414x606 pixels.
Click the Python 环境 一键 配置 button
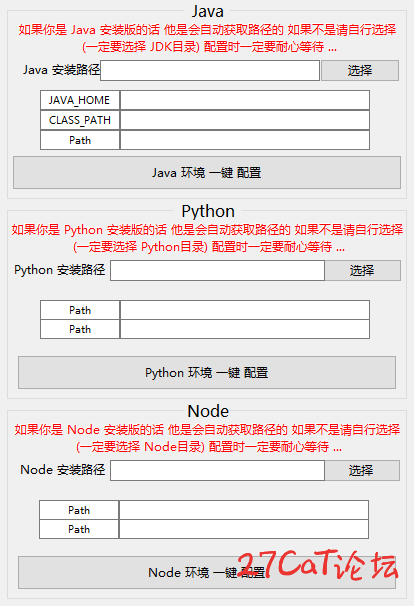(x=207, y=373)
